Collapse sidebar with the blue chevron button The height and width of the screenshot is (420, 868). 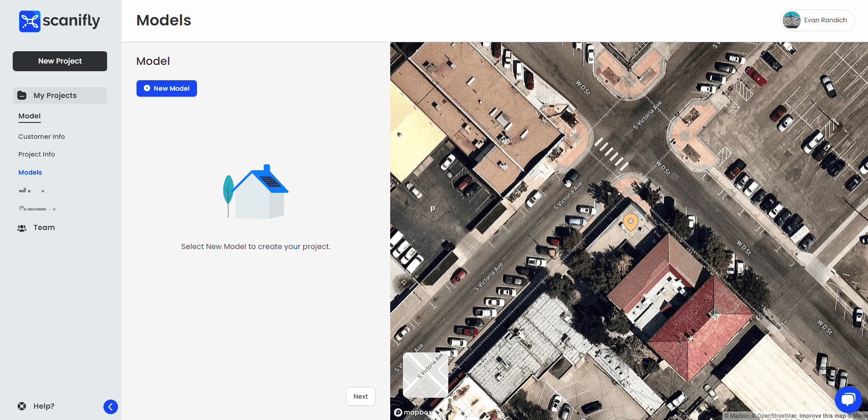(x=111, y=407)
